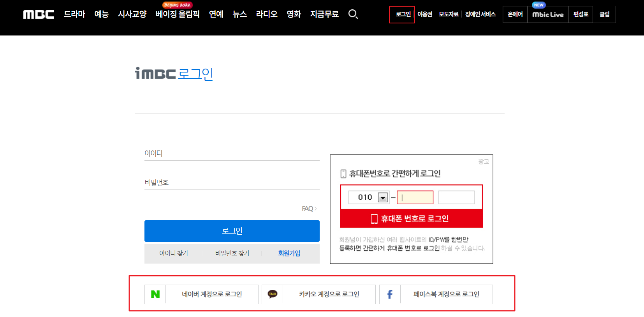Click the red 휴대폰 번호로 로그인 button
The width and height of the screenshot is (644, 317).
pyautogui.click(x=412, y=219)
